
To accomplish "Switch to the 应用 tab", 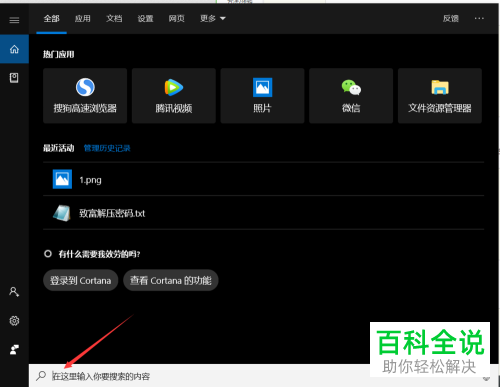I will coord(83,19).
